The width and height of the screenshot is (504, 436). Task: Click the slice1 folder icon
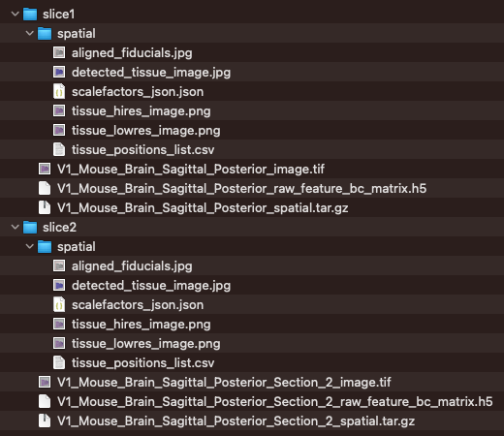(x=30, y=14)
